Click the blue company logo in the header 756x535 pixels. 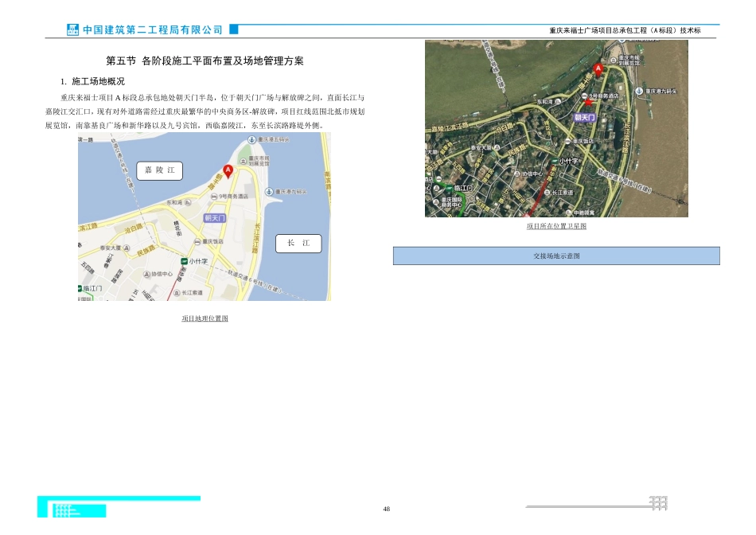click(x=72, y=29)
